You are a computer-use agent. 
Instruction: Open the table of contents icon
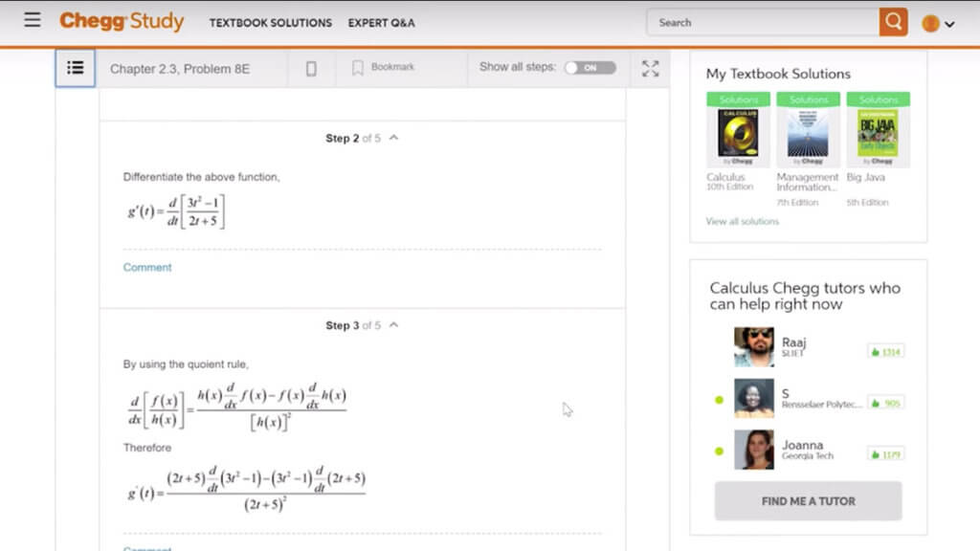[x=75, y=68]
